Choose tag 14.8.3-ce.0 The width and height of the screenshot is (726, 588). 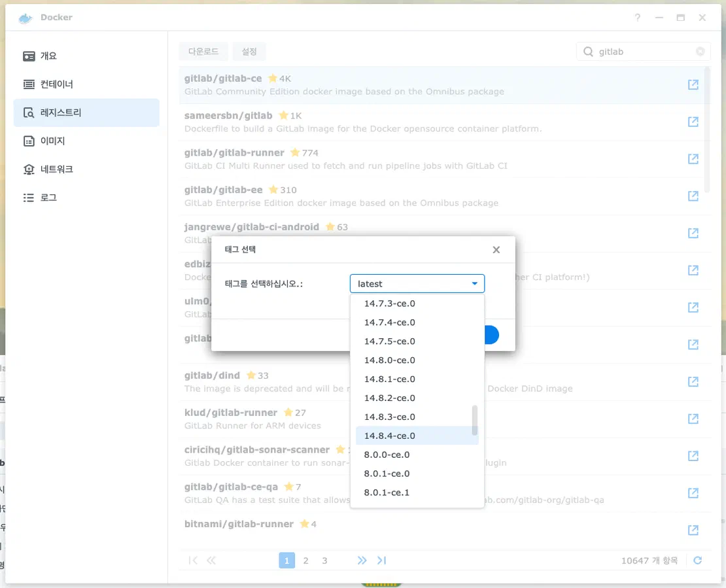pyautogui.click(x=417, y=417)
